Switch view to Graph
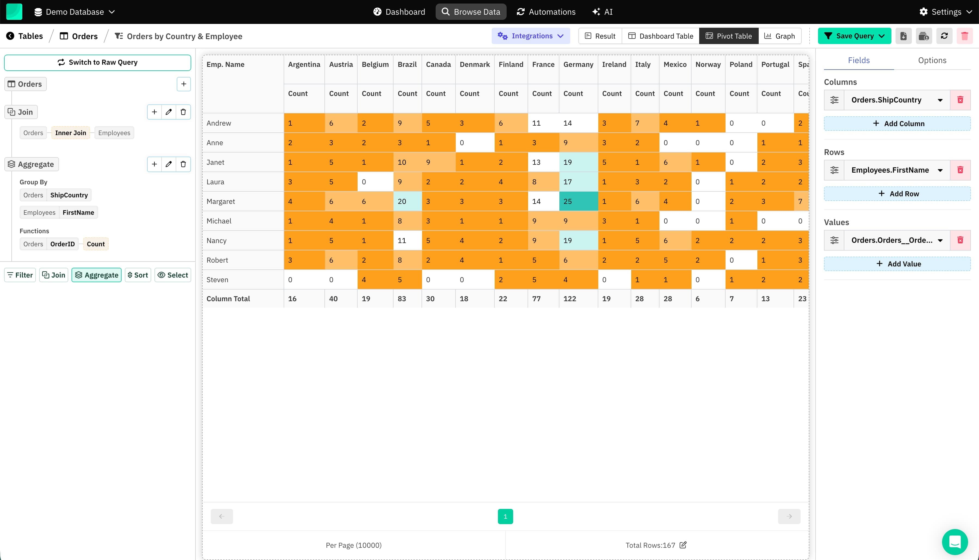Image resolution: width=979 pixels, height=560 pixels. (779, 36)
